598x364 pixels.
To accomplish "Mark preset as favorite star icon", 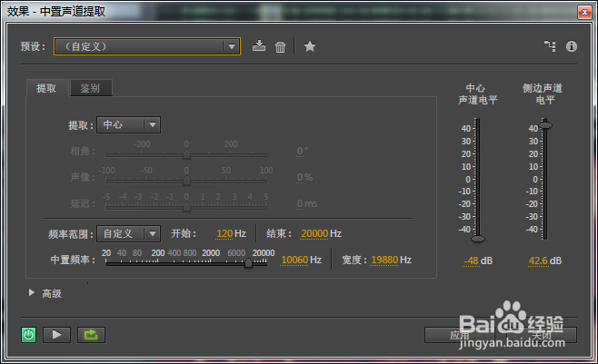I will pyautogui.click(x=310, y=46).
